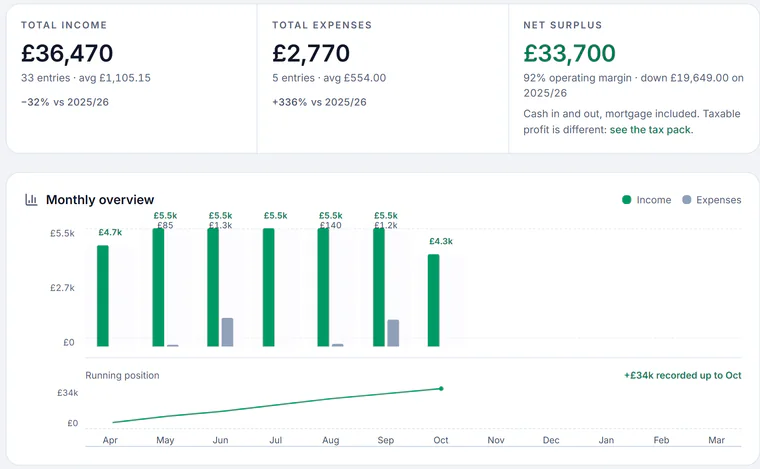This screenshot has height=469, width=760.
Task: Click '5 entries · avg £554.00' text
Action: (x=329, y=78)
